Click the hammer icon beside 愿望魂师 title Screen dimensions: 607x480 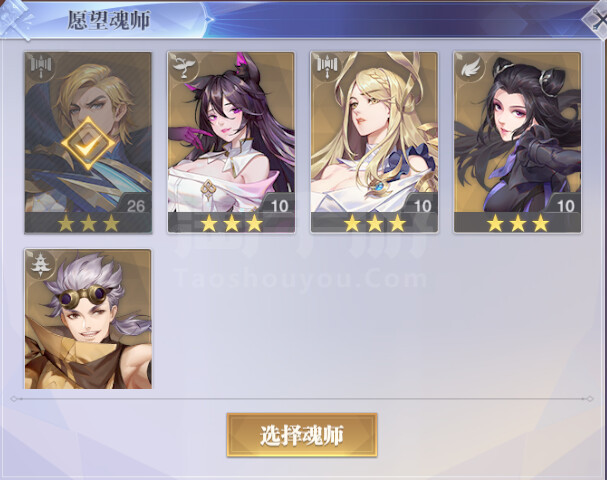[15, 19]
